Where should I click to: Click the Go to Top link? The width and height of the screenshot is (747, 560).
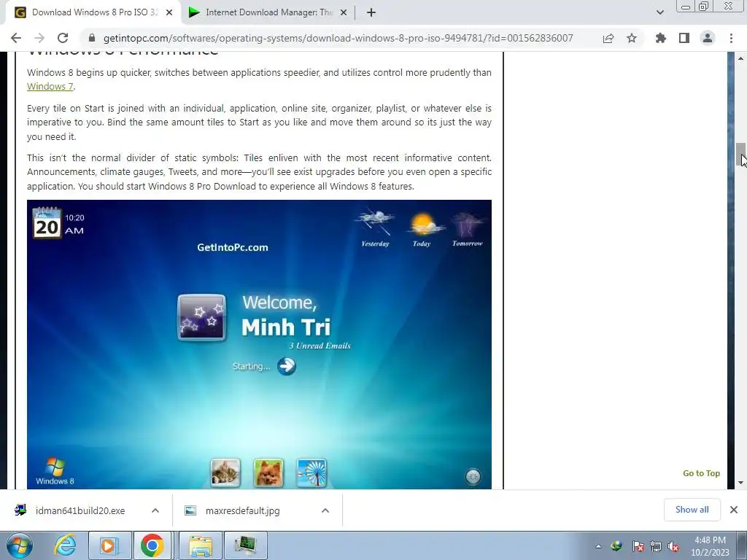tap(701, 473)
